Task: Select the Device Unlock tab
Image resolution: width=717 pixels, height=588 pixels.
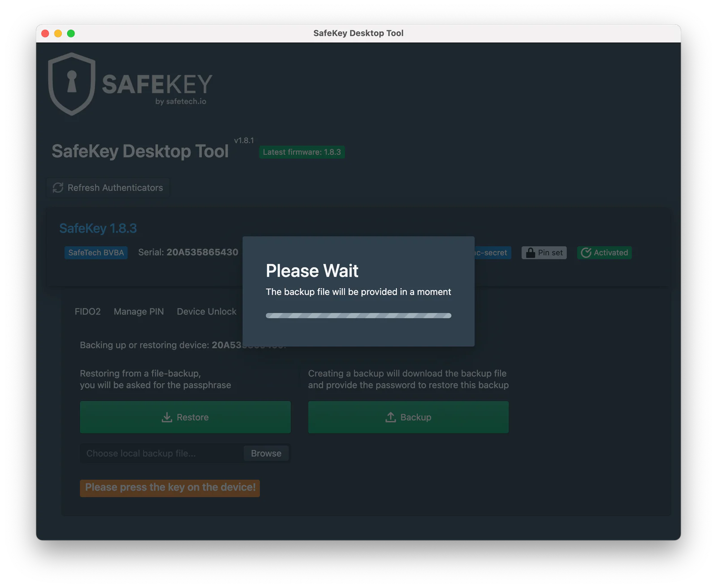Action: click(x=207, y=311)
